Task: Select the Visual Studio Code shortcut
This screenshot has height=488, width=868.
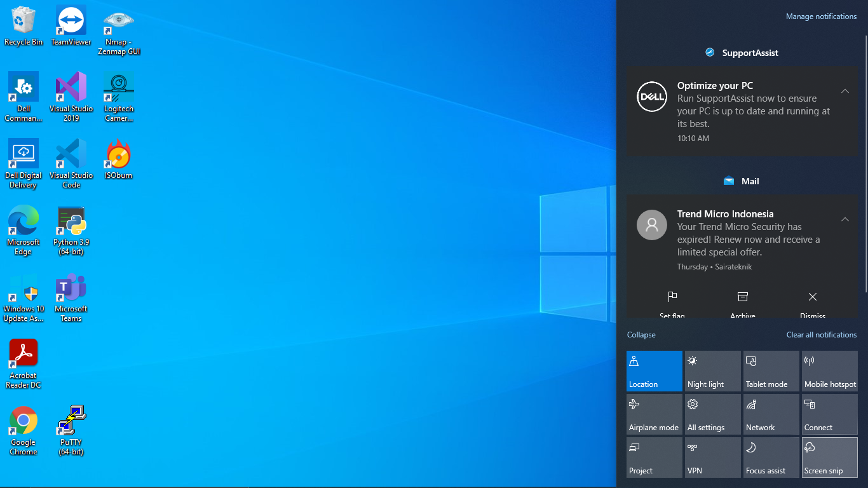Action: [x=71, y=164]
